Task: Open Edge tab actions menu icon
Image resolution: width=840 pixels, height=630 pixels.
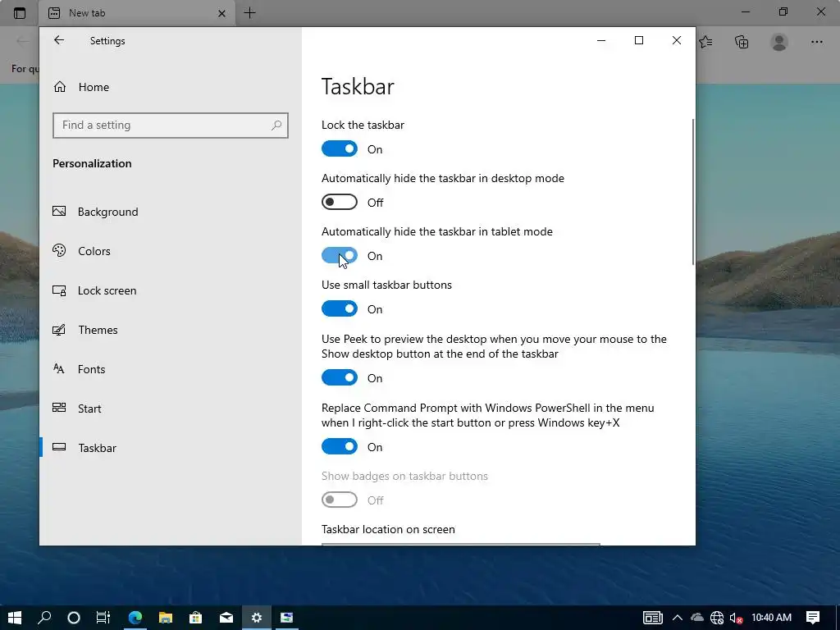Action: (20, 13)
